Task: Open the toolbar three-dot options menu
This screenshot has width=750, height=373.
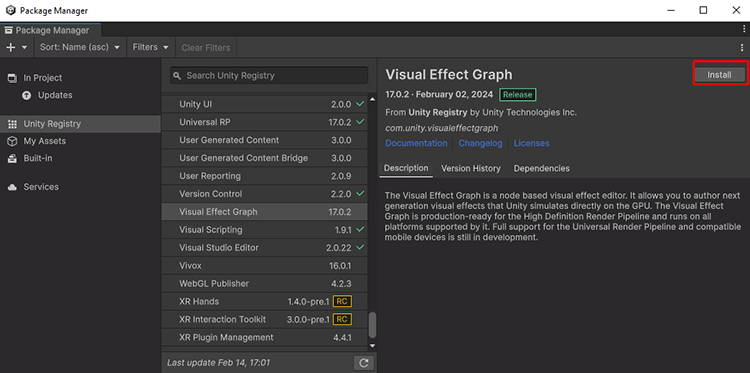Action: [x=742, y=47]
